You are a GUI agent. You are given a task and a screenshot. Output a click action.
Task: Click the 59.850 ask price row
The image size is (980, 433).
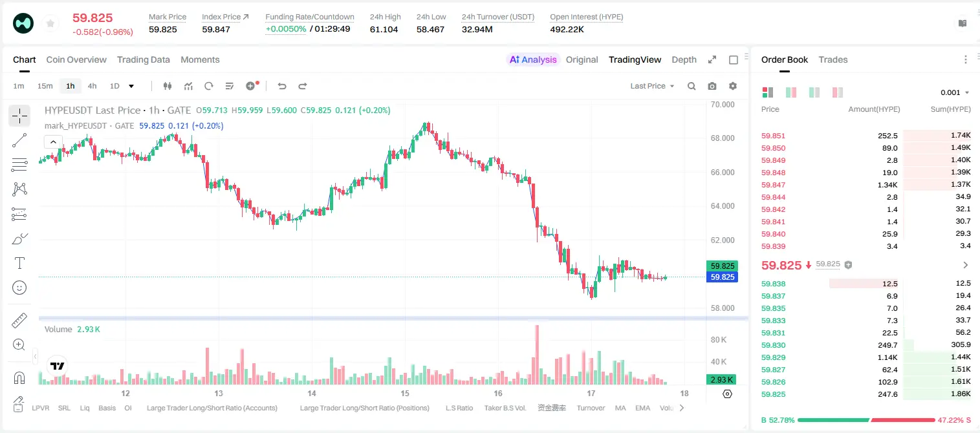[866, 148]
